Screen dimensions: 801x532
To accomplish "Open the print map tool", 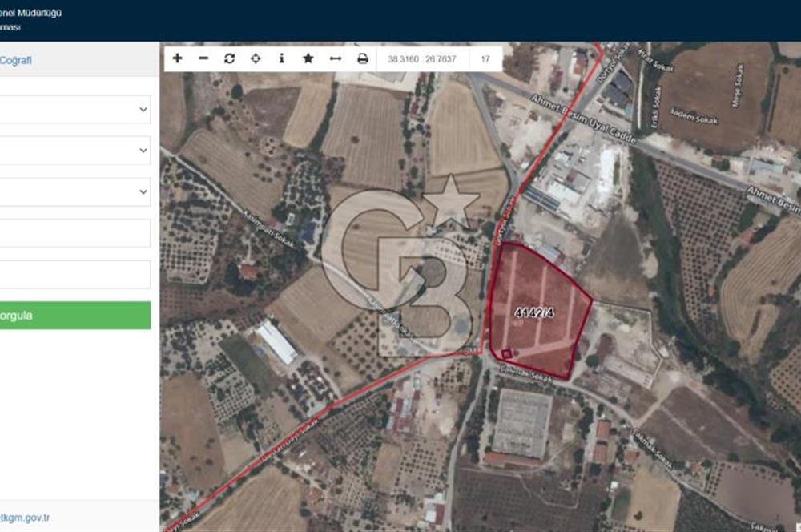I will point(362,58).
